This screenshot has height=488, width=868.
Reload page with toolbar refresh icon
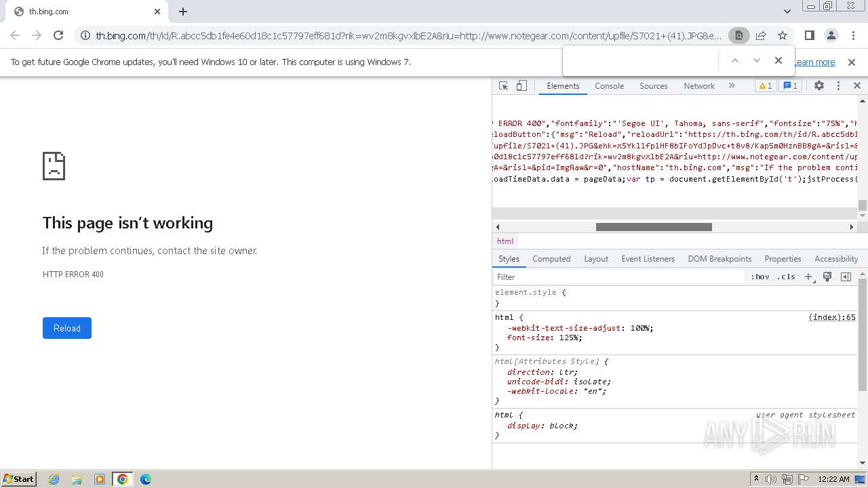click(x=58, y=36)
